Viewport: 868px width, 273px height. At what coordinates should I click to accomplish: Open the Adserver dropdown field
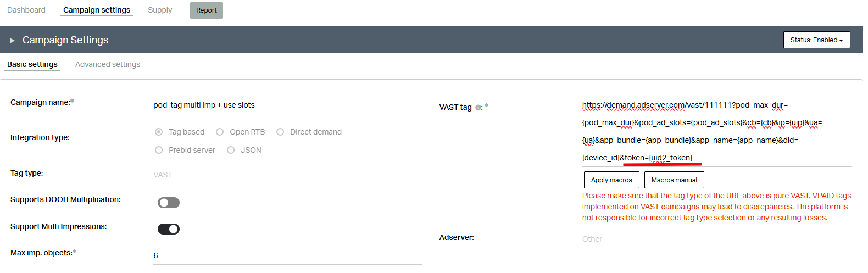coord(717,239)
